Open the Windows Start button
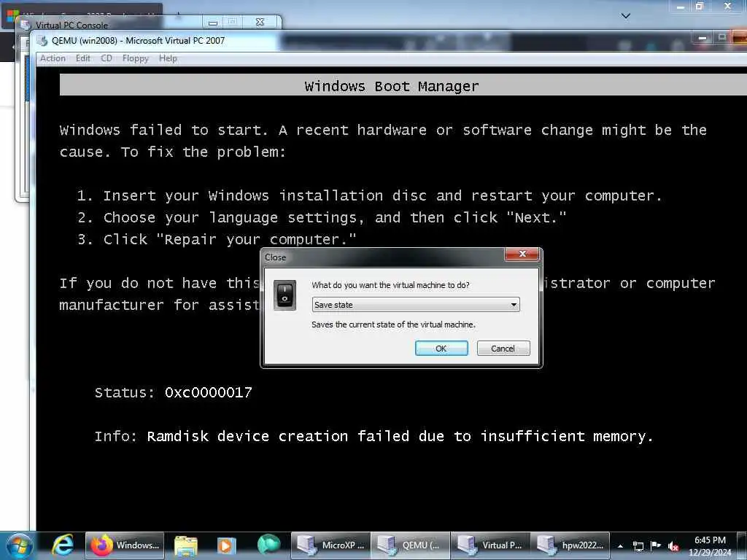 click(18, 545)
